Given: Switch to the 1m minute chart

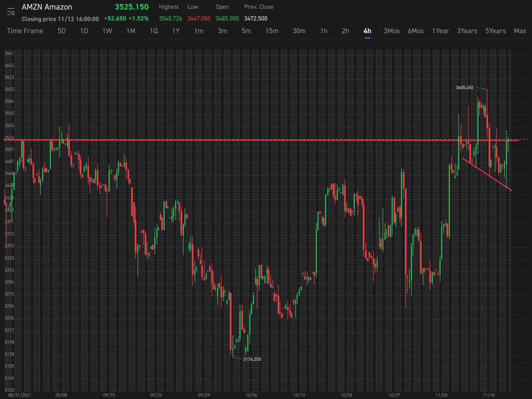Looking at the screenshot, I should (199, 31).
